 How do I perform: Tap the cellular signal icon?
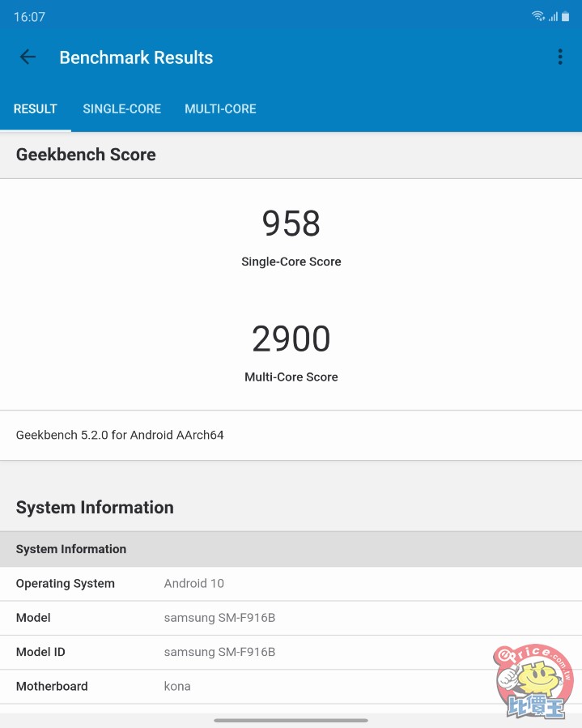pyautogui.click(x=553, y=17)
